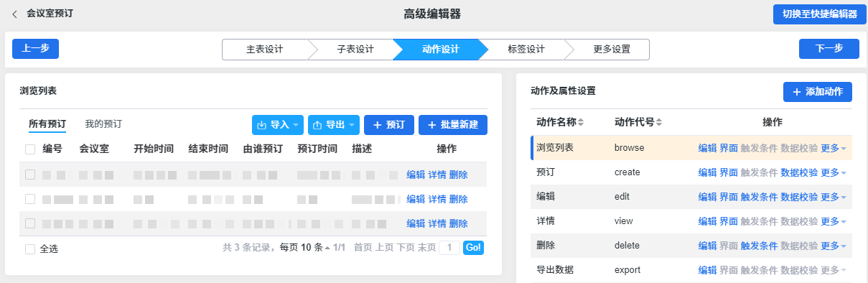Click 数据校验 for the create action
The image size is (868, 283).
[799, 172]
